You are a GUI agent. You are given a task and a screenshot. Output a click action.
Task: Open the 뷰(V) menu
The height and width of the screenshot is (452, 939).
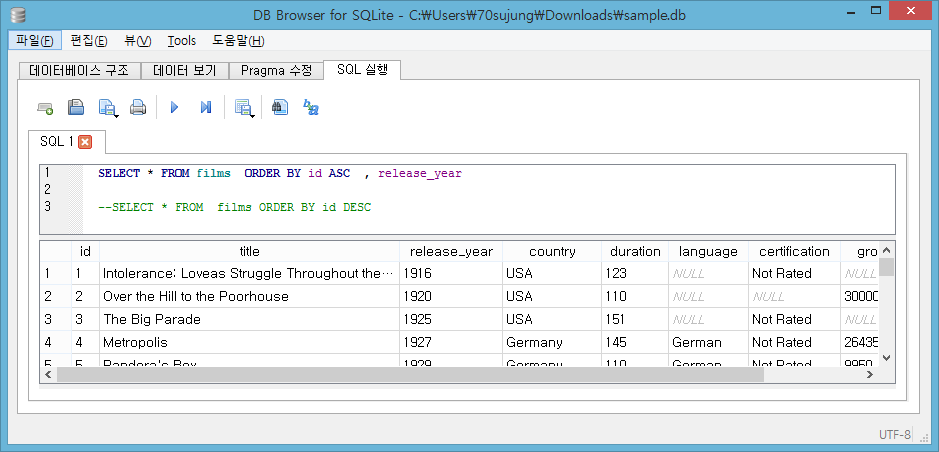[x=138, y=41]
